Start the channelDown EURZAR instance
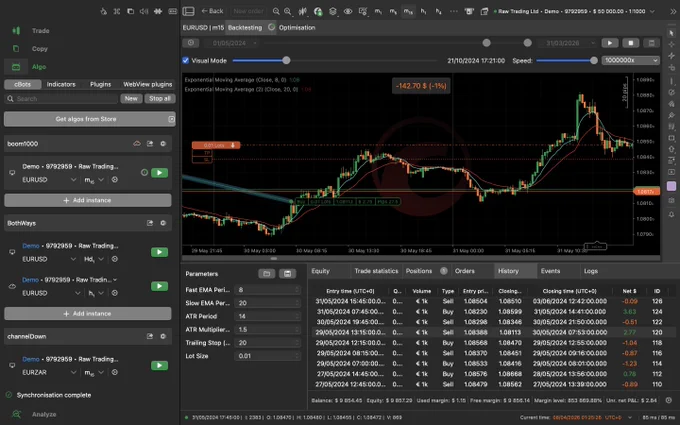 pyautogui.click(x=160, y=366)
